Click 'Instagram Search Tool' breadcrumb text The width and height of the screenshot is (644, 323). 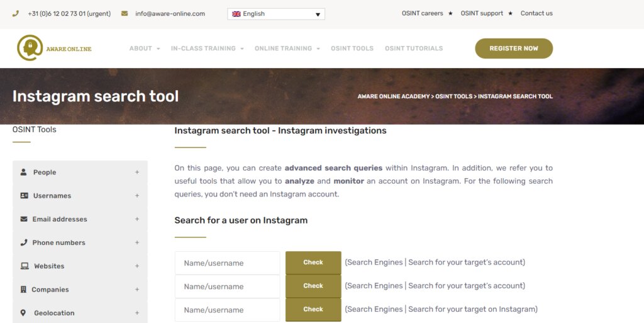tap(516, 96)
